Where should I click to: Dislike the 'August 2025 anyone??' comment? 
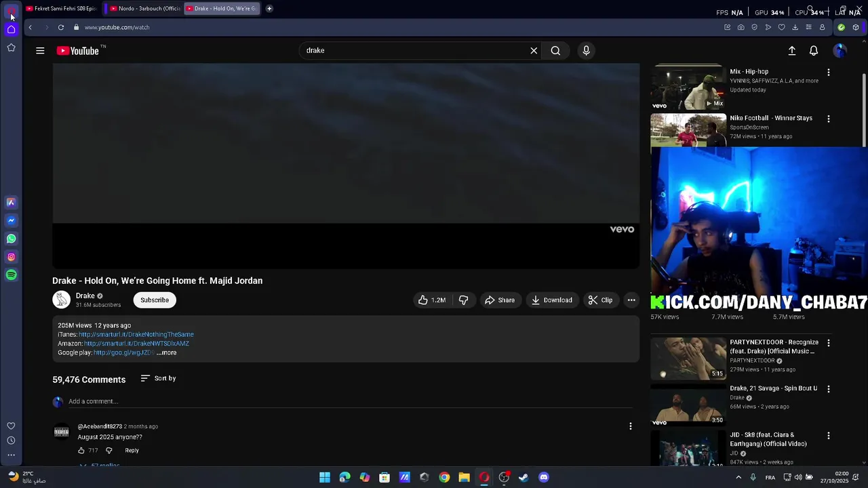coord(108,451)
